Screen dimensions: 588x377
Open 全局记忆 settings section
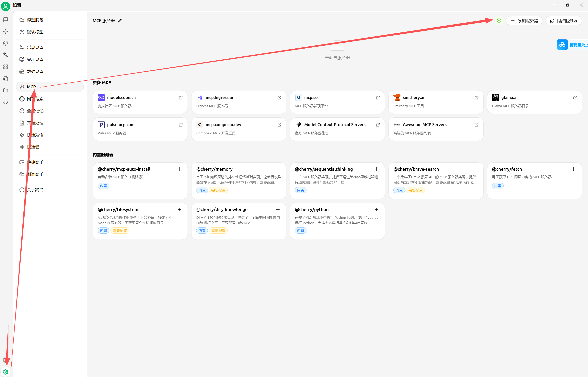(50, 111)
